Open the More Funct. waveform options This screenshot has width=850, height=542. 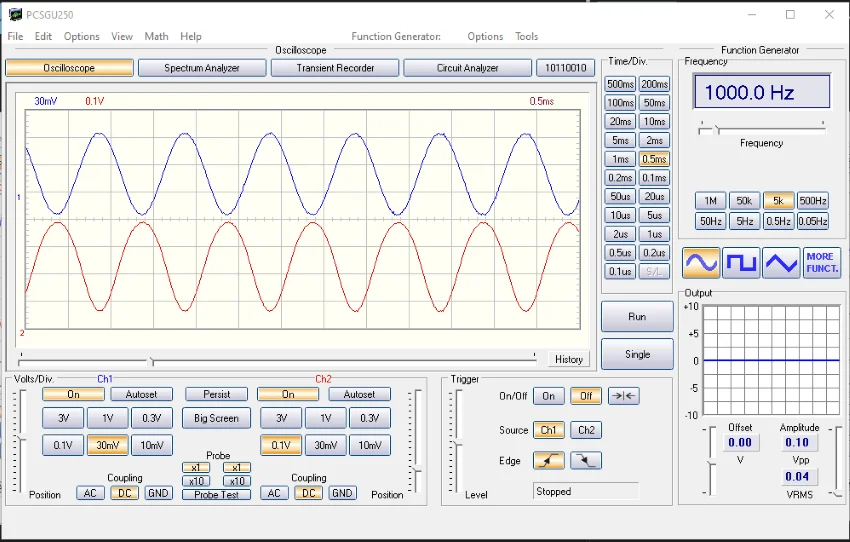(822, 263)
